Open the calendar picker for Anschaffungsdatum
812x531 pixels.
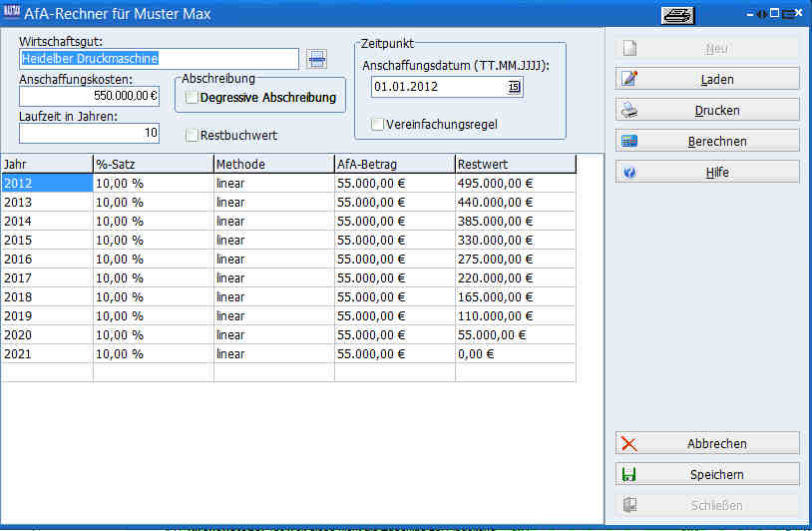515,87
